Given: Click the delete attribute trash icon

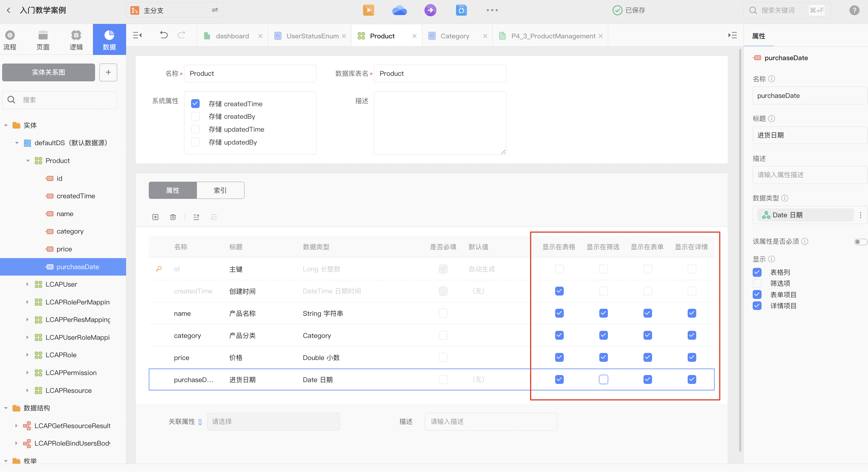Looking at the screenshot, I should (173, 217).
